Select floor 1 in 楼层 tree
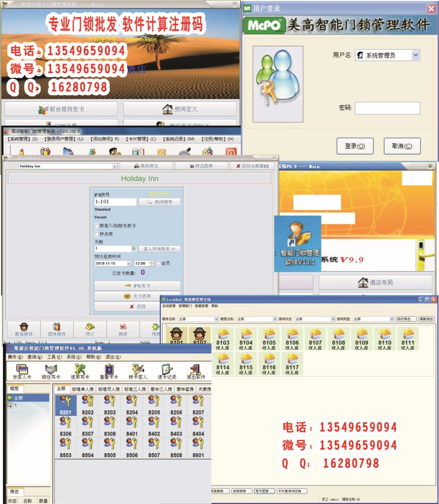The width and height of the screenshot is (439, 504). pos(13,406)
